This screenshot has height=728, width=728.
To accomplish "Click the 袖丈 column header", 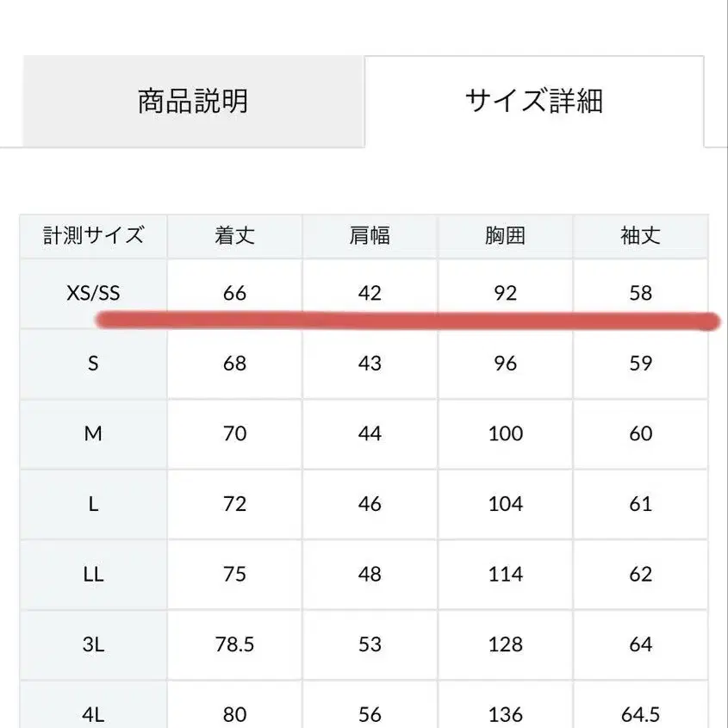I will point(640,235).
